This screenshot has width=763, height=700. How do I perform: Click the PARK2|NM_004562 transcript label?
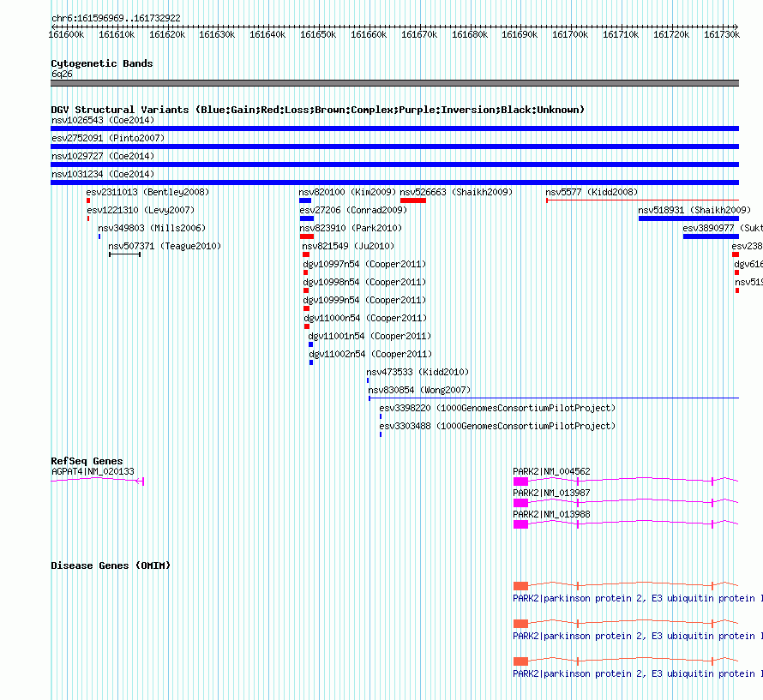click(551, 471)
